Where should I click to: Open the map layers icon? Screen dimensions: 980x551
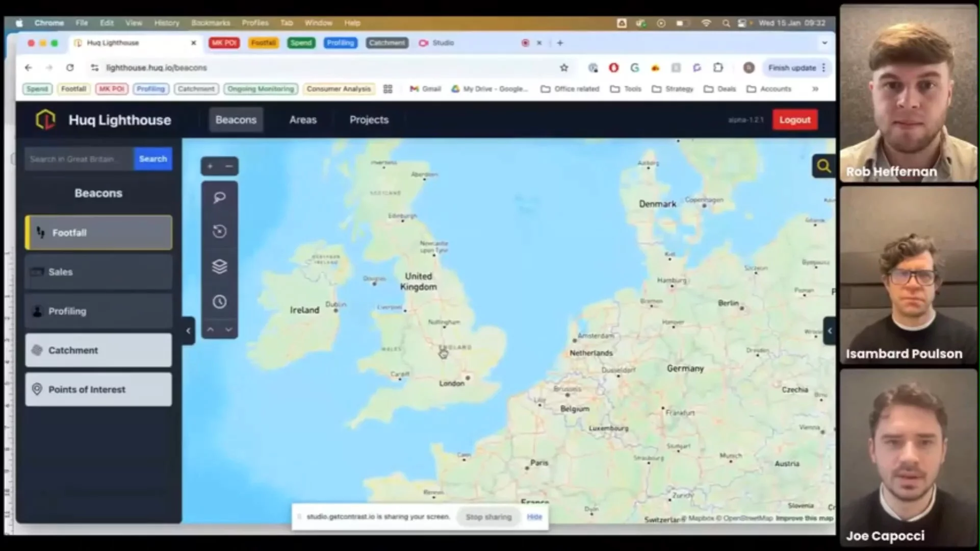click(219, 266)
